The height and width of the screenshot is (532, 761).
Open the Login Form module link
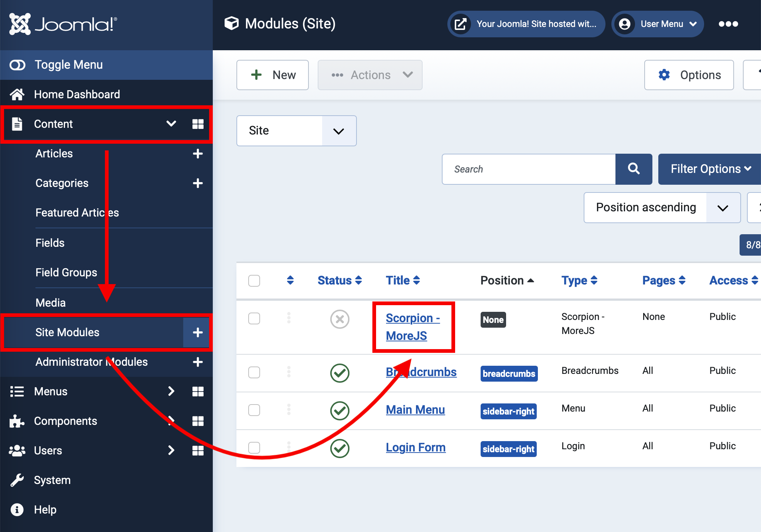[x=416, y=447]
